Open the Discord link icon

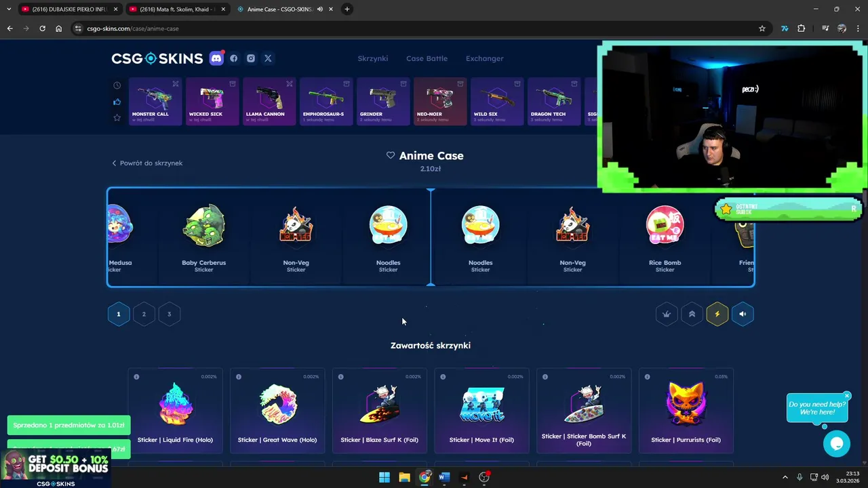click(216, 58)
